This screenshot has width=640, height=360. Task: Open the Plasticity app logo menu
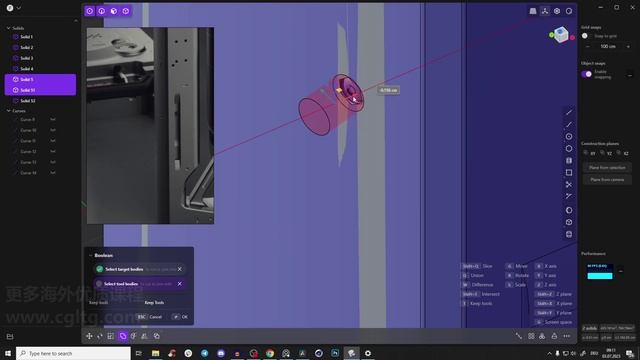coord(10,8)
